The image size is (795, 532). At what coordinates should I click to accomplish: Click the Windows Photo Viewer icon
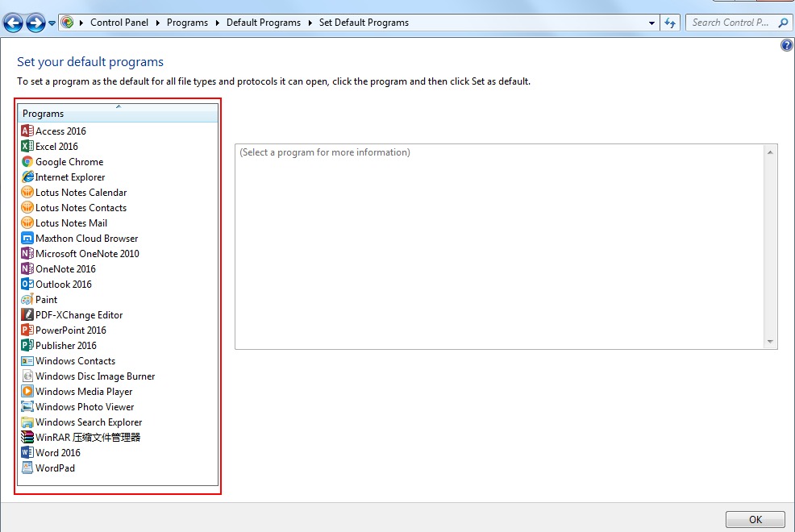(27, 406)
